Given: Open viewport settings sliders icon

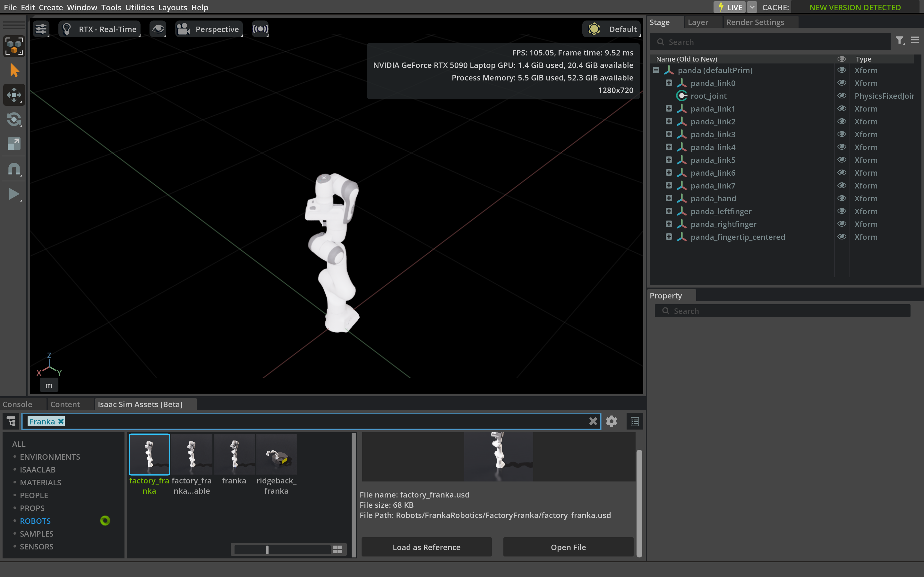Looking at the screenshot, I should (x=41, y=29).
